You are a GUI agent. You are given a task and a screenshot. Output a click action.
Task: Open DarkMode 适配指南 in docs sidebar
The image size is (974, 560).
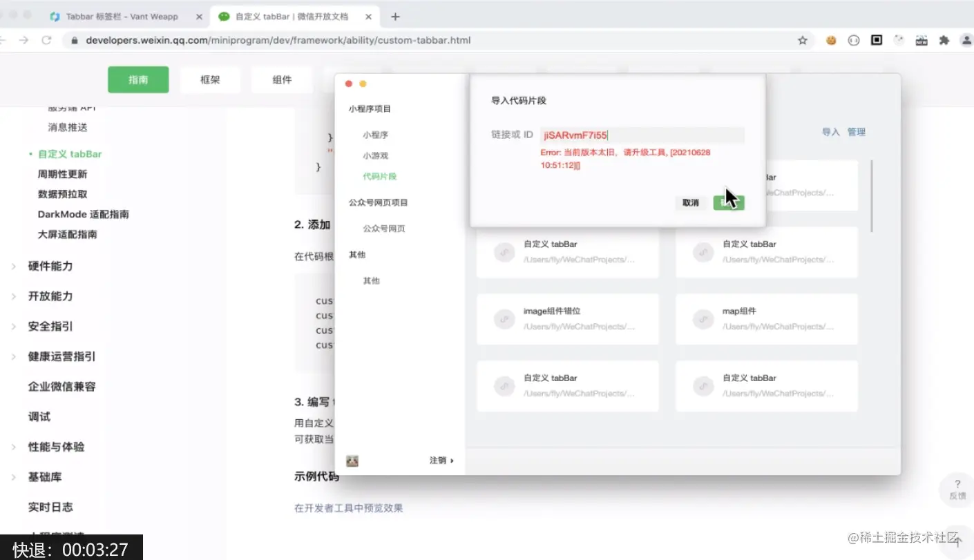(83, 214)
